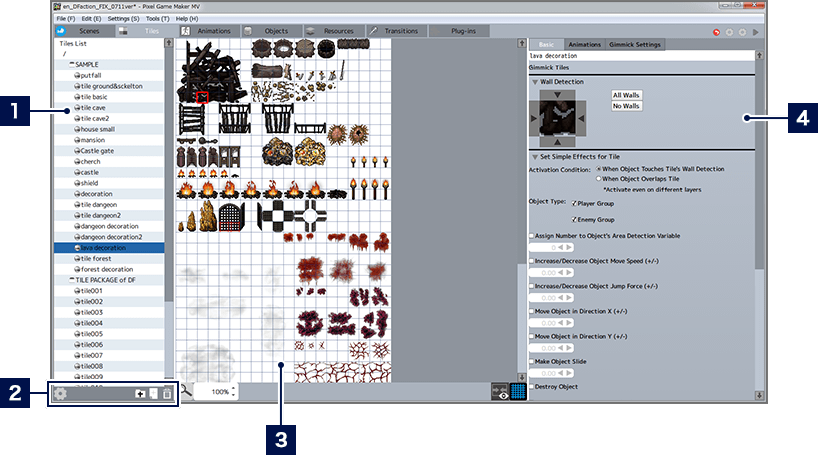This screenshot has height=455, width=818.
Task: Open the Objects tab
Action: point(272,31)
